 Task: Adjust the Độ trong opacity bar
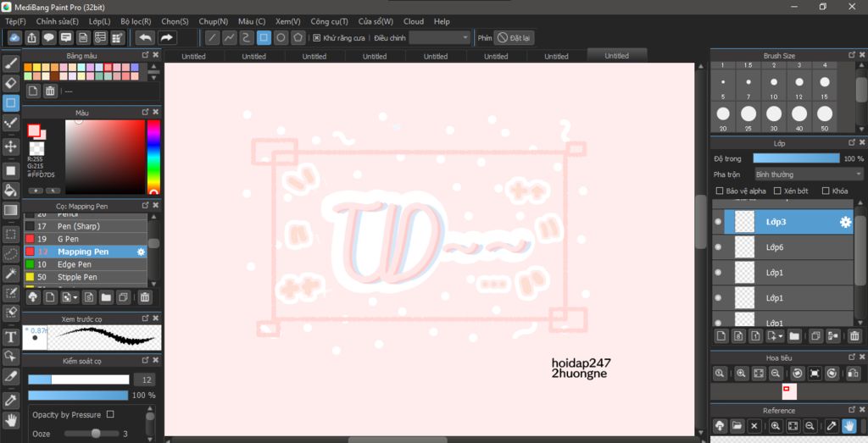796,158
